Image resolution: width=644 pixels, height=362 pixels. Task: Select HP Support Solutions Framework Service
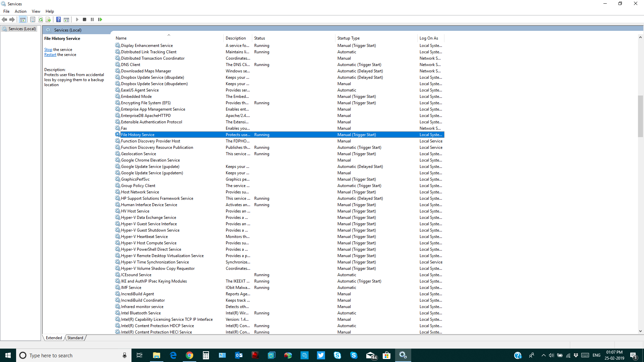(279, 198)
